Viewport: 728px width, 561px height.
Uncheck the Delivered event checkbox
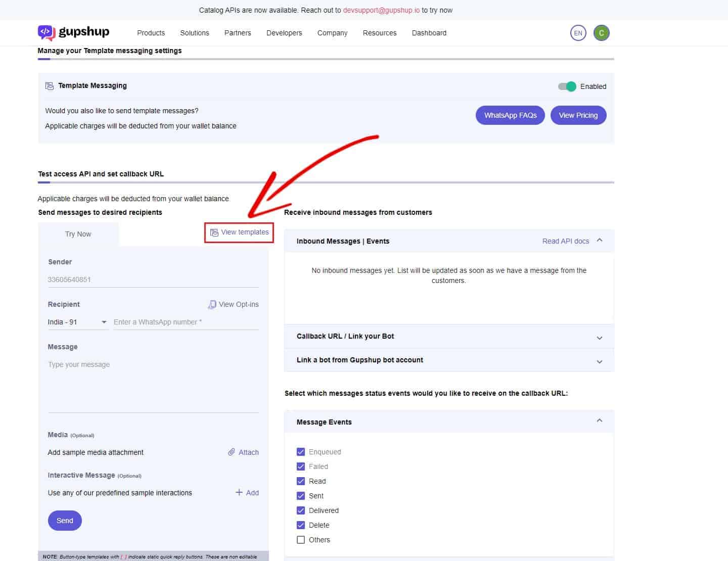301,510
